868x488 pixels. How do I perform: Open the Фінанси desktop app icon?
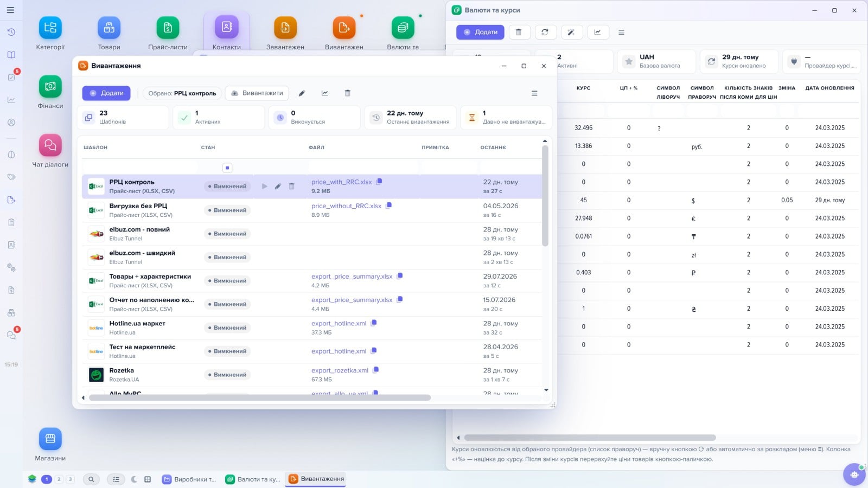pyautogui.click(x=50, y=86)
